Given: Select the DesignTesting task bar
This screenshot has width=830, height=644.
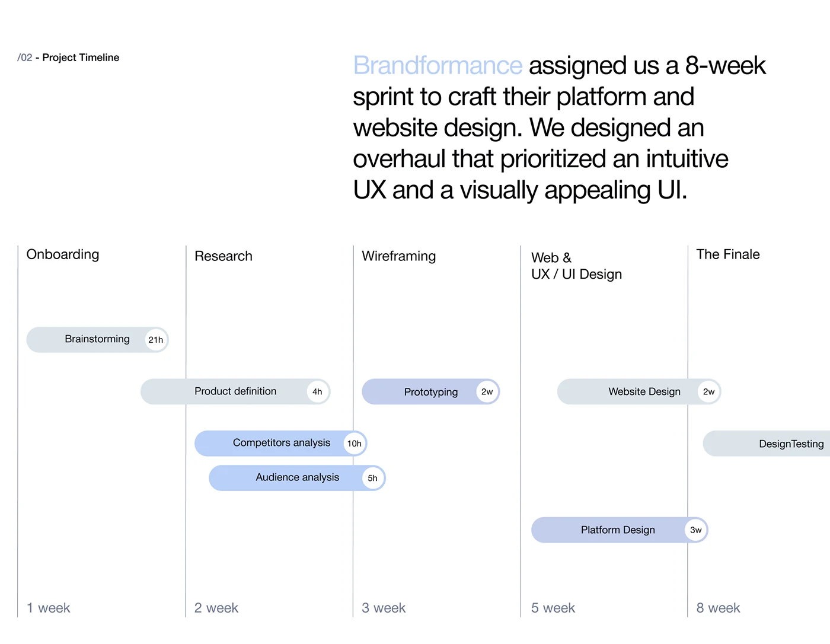Looking at the screenshot, I should click(783, 444).
